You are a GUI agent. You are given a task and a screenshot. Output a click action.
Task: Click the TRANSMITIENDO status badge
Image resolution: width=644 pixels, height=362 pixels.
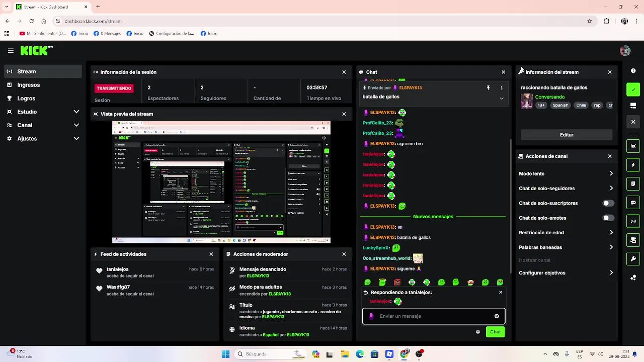114,88
